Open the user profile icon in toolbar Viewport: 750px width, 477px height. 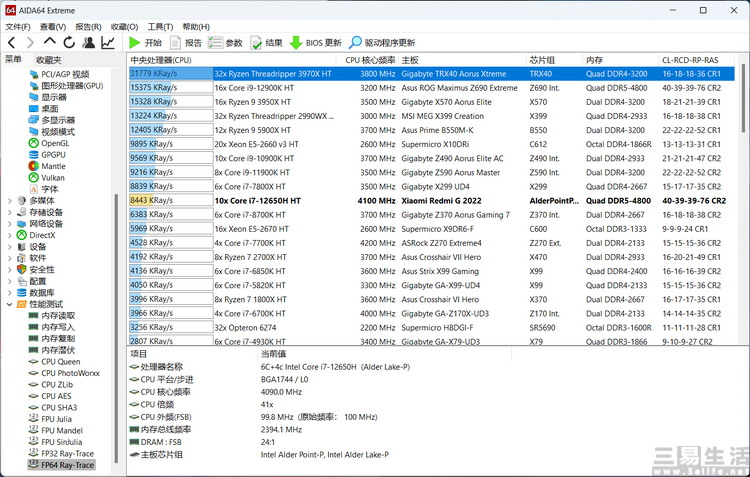88,43
